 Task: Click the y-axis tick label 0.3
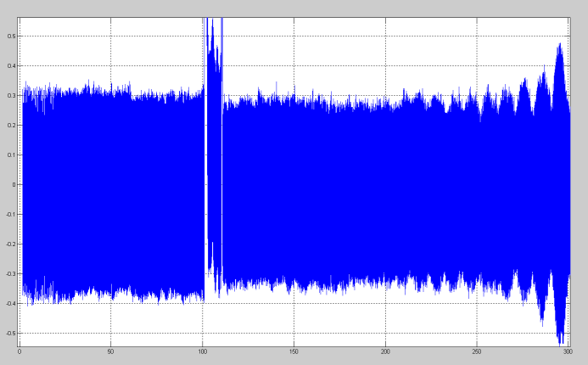point(11,96)
